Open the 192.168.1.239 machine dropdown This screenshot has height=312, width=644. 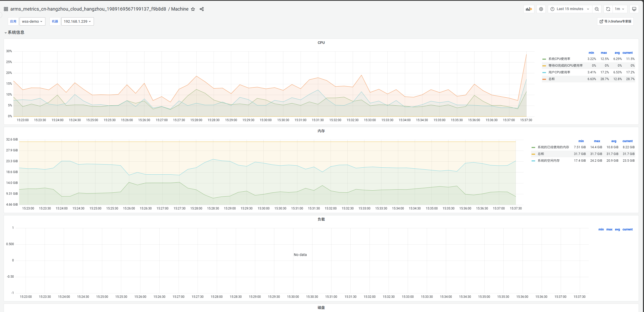77,21
